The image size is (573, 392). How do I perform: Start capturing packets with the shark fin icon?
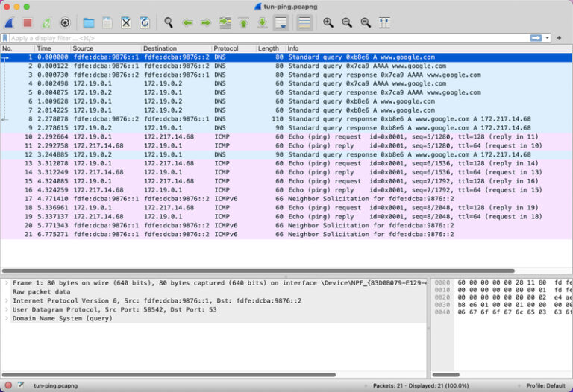(9, 23)
